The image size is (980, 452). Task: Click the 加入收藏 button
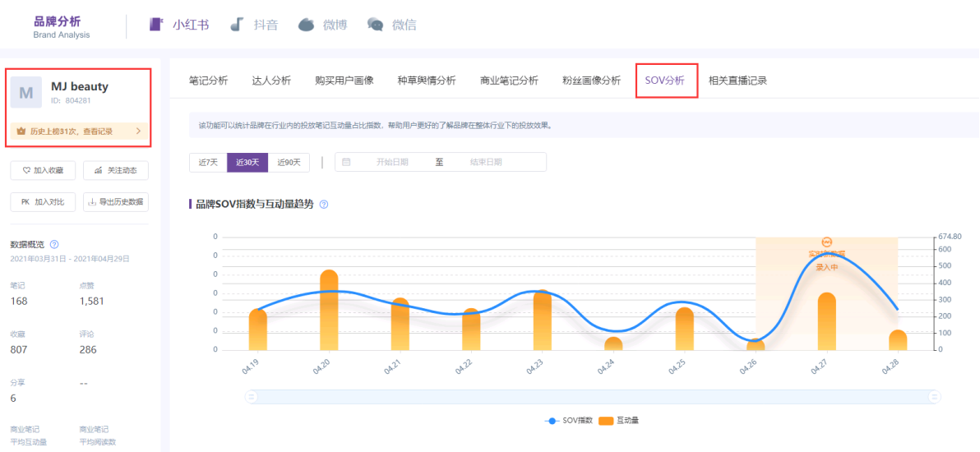click(43, 170)
